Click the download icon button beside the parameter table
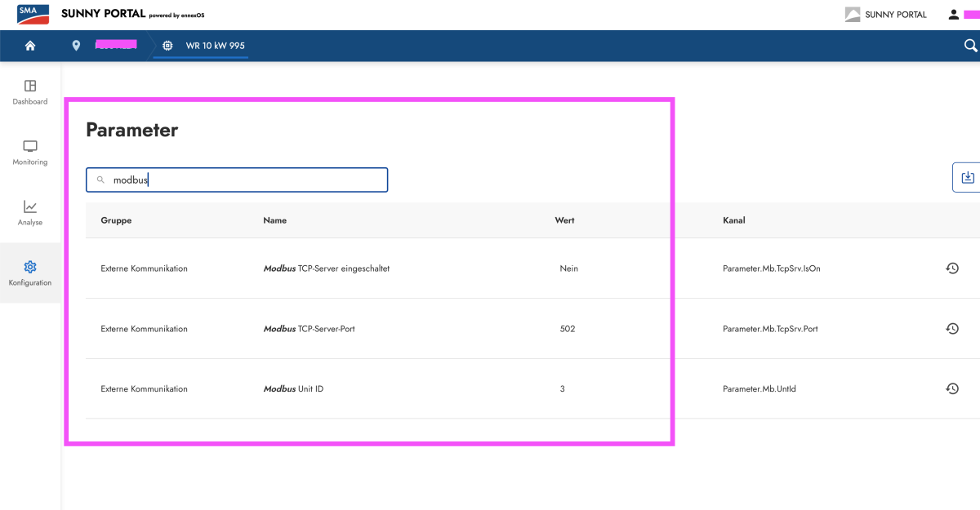 (x=968, y=177)
